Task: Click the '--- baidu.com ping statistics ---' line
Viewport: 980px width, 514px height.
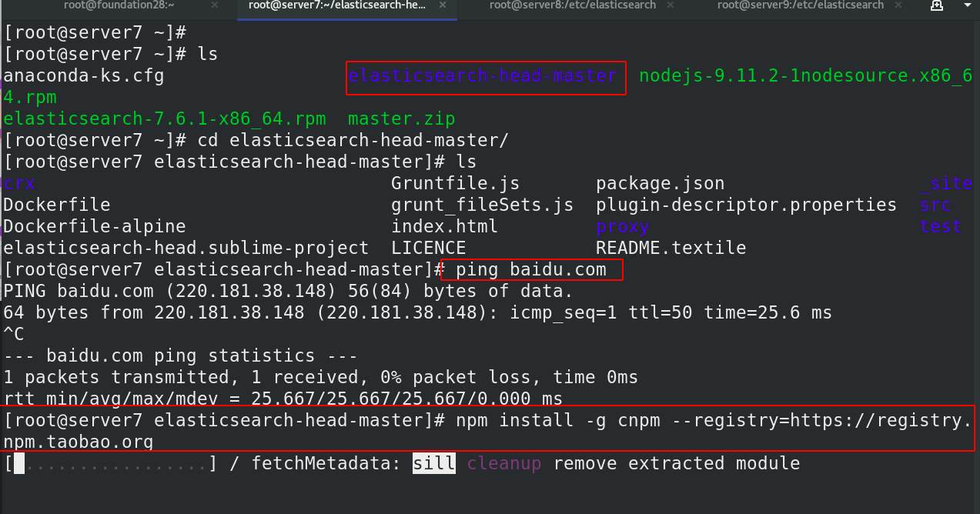Action: [181, 356]
